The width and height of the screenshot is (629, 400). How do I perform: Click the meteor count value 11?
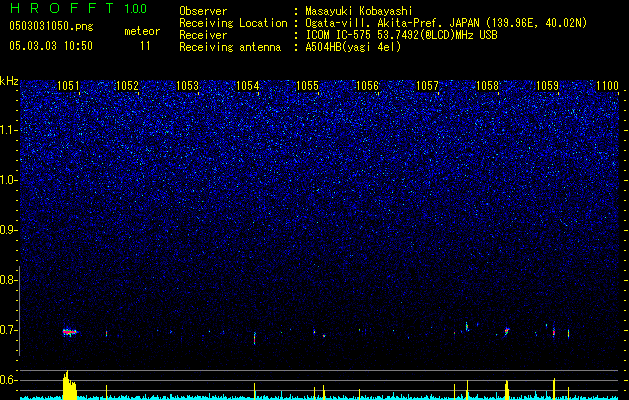click(x=145, y=46)
